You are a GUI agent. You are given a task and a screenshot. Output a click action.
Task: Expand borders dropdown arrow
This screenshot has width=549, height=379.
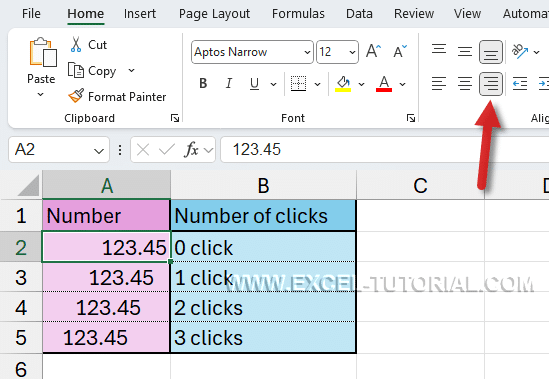point(317,84)
